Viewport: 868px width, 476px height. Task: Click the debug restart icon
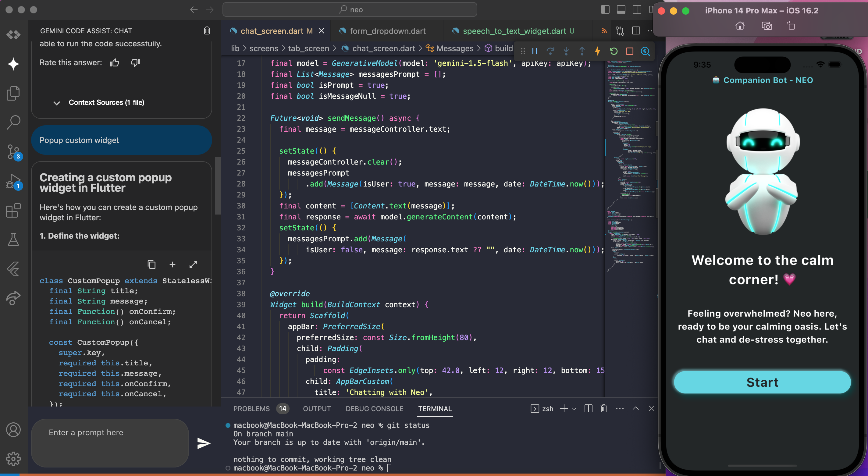point(613,51)
